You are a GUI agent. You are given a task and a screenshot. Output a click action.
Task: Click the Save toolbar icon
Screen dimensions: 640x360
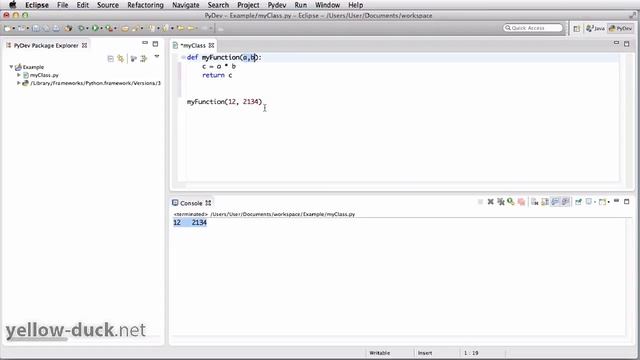coord(36,28)
